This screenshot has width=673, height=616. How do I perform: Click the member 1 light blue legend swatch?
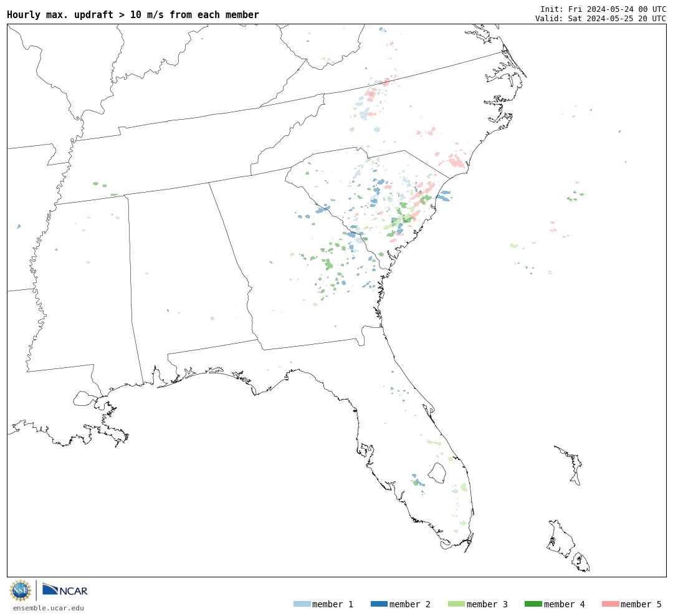[x=302, y=604]
